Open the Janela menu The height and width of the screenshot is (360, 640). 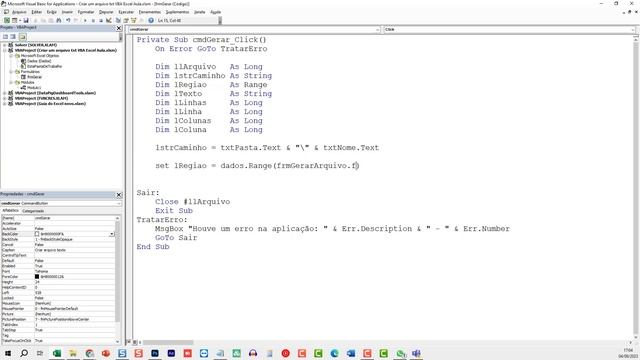[200, 12]
